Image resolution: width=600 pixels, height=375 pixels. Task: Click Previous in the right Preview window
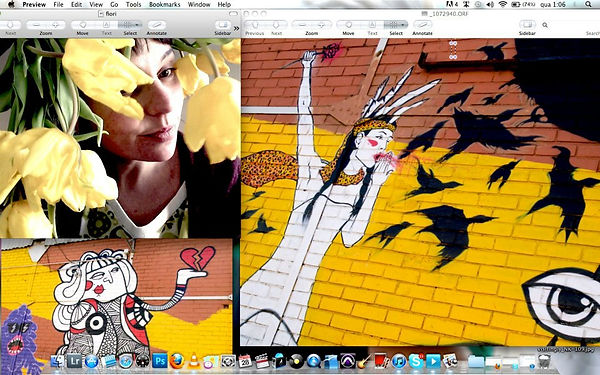click(x=254, y=25)
